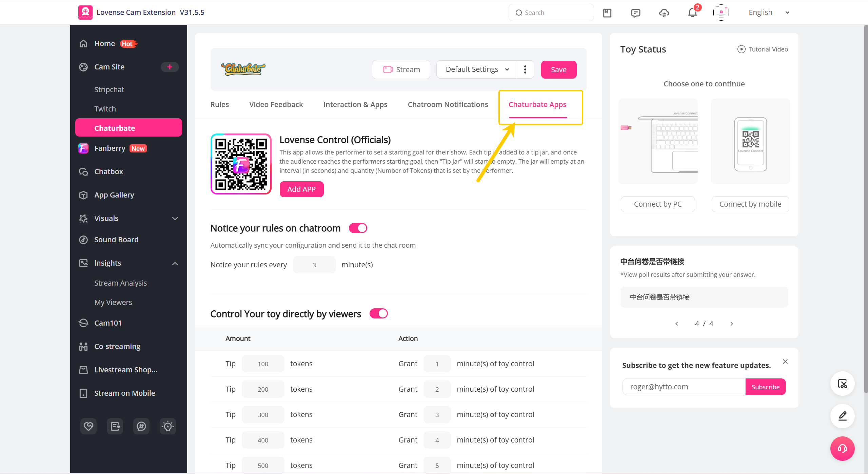The width and height of the screenshot is (868, 474).
Task: Open the notification bell with 2 badge
Action: coord(693,12)
